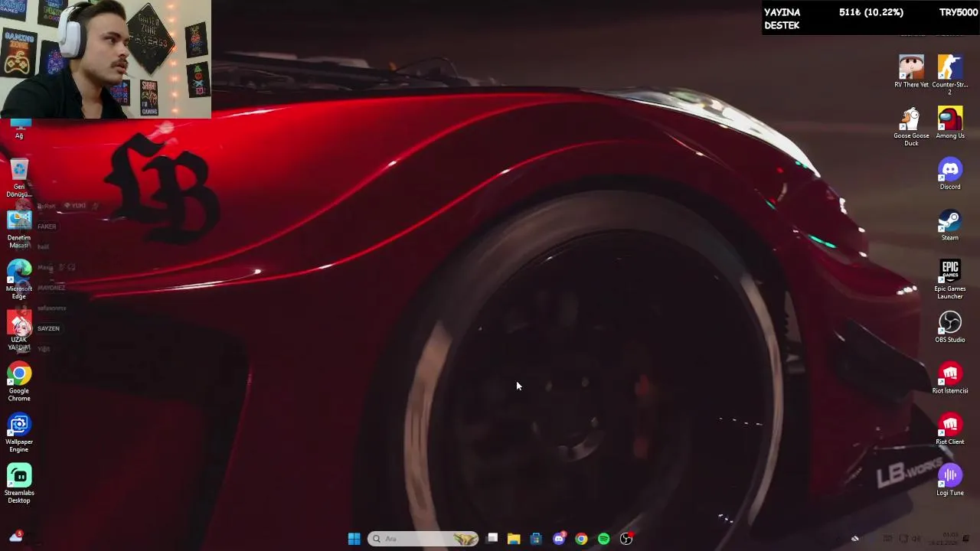980x551 pixels.
Task: Open File Explorer from the taskbar
Action: pyautogui.click(x=514, y=539)
